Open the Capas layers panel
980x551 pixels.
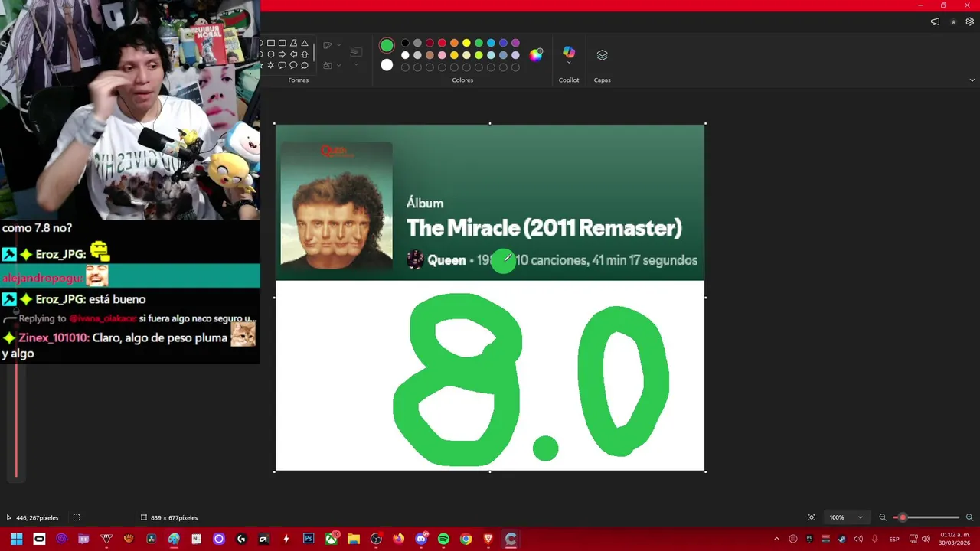pos(602,55)
